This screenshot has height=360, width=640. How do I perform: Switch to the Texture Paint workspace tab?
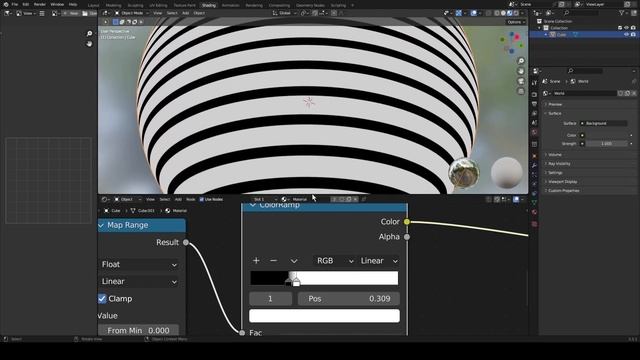(184, 5)
